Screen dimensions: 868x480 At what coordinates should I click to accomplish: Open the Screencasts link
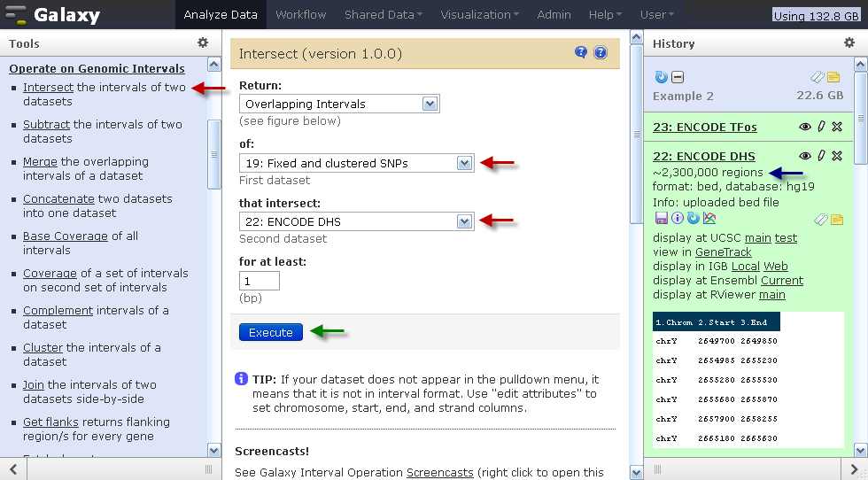[x=439, y=473]
